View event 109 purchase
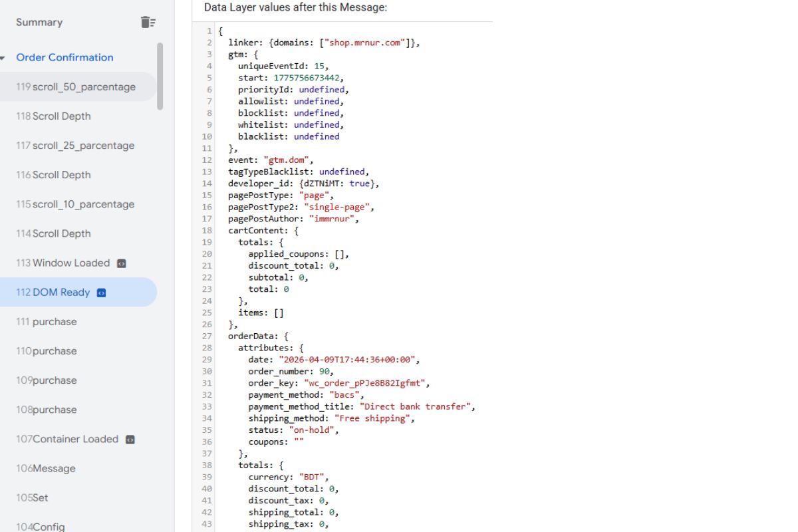 pyautogui.click(x=47, y=380)
